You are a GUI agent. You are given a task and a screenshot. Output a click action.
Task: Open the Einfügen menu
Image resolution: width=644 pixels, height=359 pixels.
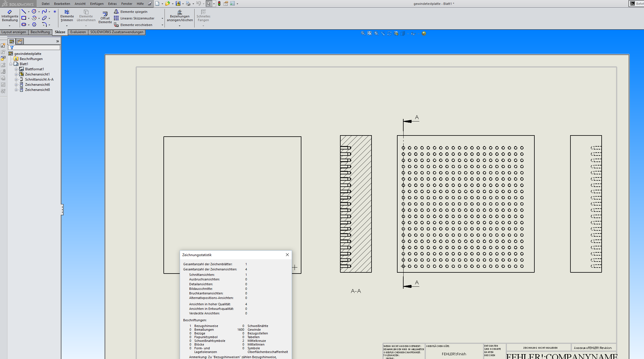[97, 4]
